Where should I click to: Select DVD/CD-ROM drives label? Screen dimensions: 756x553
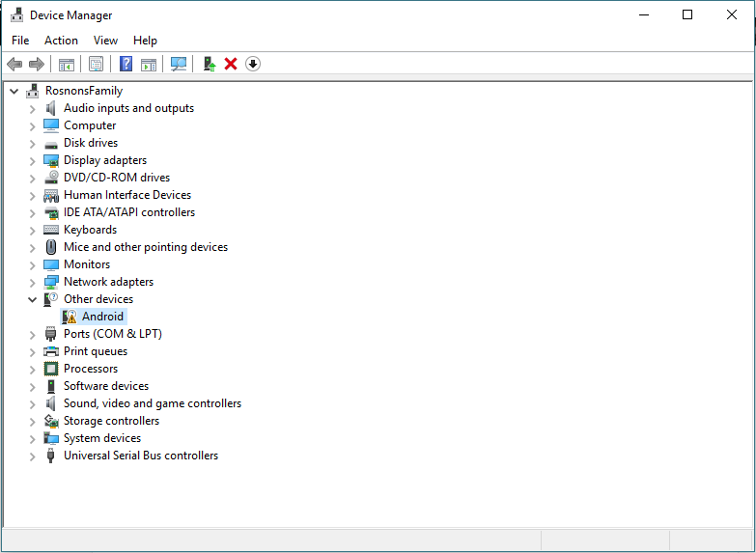pos(117,178)
